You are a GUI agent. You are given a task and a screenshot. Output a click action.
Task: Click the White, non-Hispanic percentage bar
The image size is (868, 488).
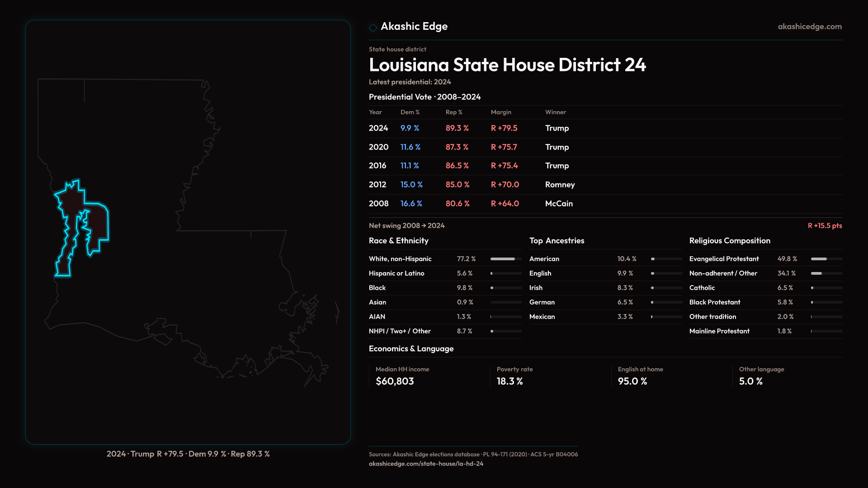(x=506, y=259)
